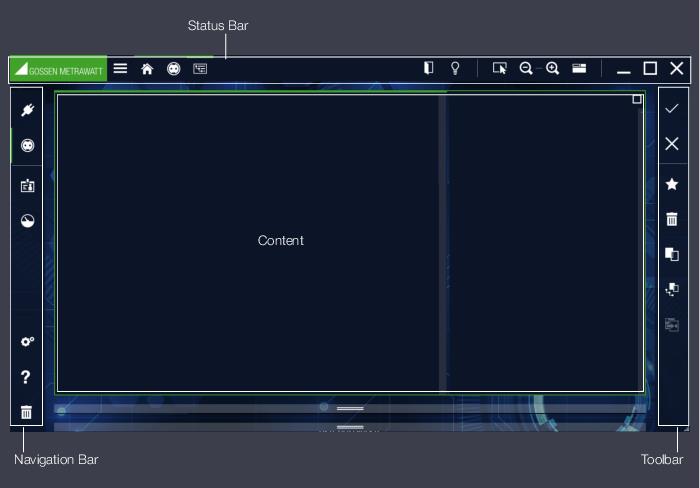Click the copy icon in the toolbar
Viewport: 700px width, 488px height.
pos(671,254)
